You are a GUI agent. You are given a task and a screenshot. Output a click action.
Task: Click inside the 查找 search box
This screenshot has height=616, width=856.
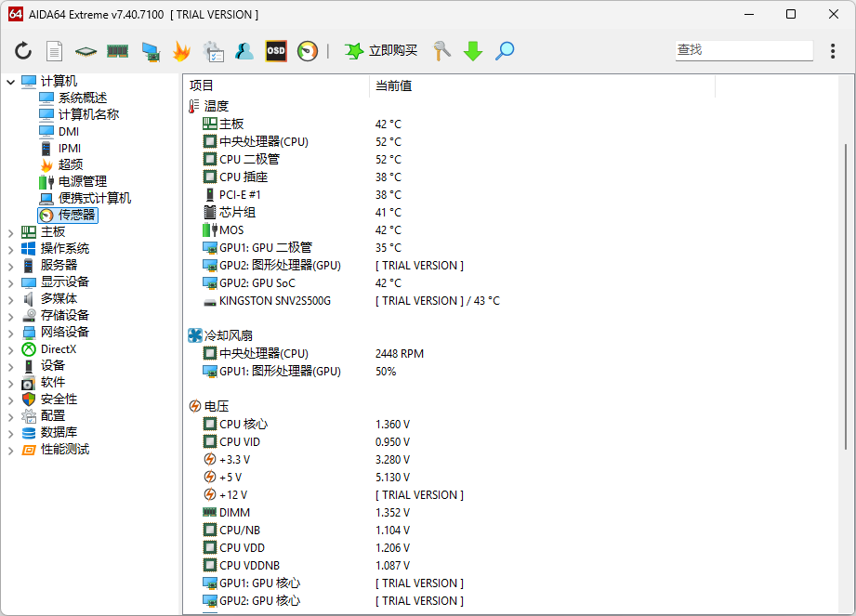[x=744, y=49]
